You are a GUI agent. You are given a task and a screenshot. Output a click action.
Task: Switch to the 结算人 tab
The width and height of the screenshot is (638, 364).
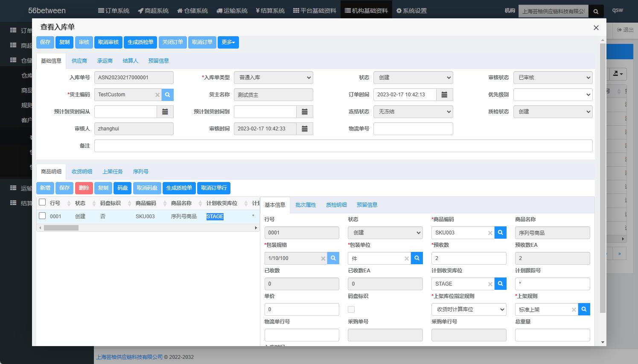coord(130,61)
